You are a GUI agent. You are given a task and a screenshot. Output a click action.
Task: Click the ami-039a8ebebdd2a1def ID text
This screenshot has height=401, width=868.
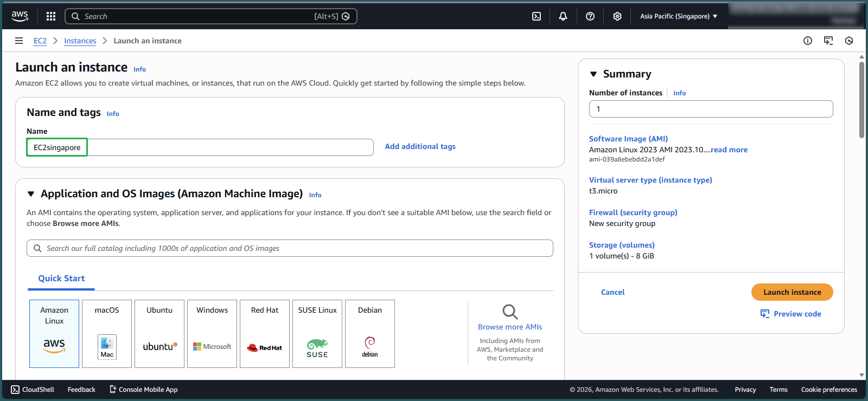point(627,159)
